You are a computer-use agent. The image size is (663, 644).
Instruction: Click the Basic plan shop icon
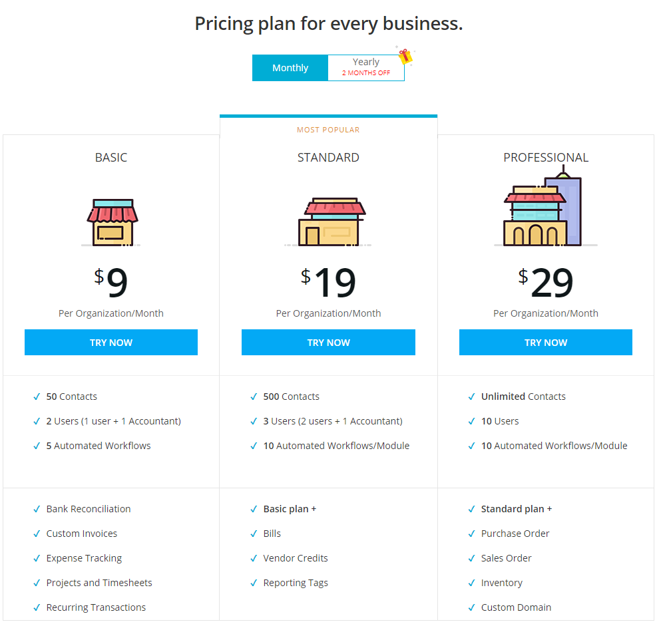click(112, 223)
